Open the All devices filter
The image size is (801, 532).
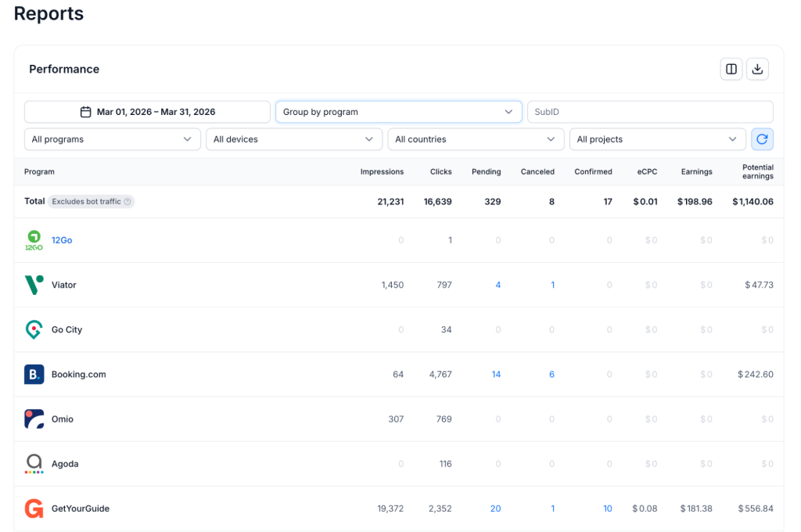point(294,139)
